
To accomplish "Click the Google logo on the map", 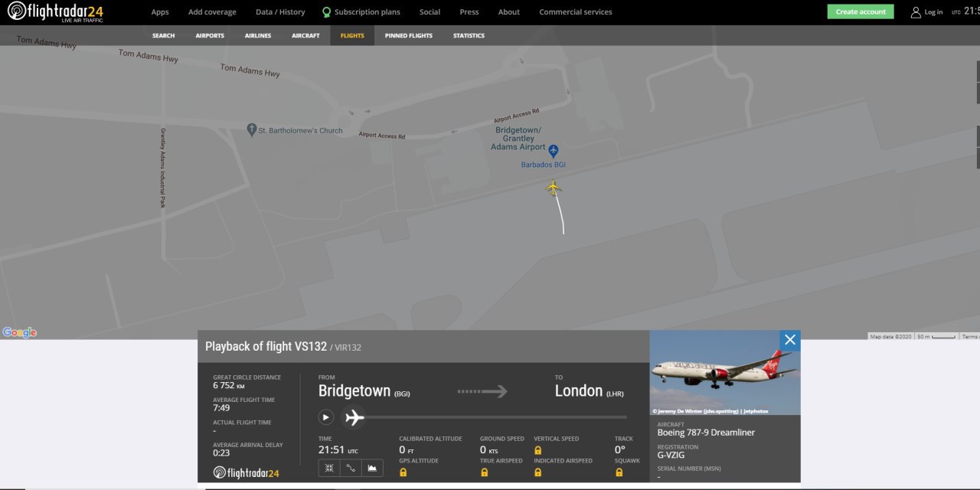I will (19, 332).
